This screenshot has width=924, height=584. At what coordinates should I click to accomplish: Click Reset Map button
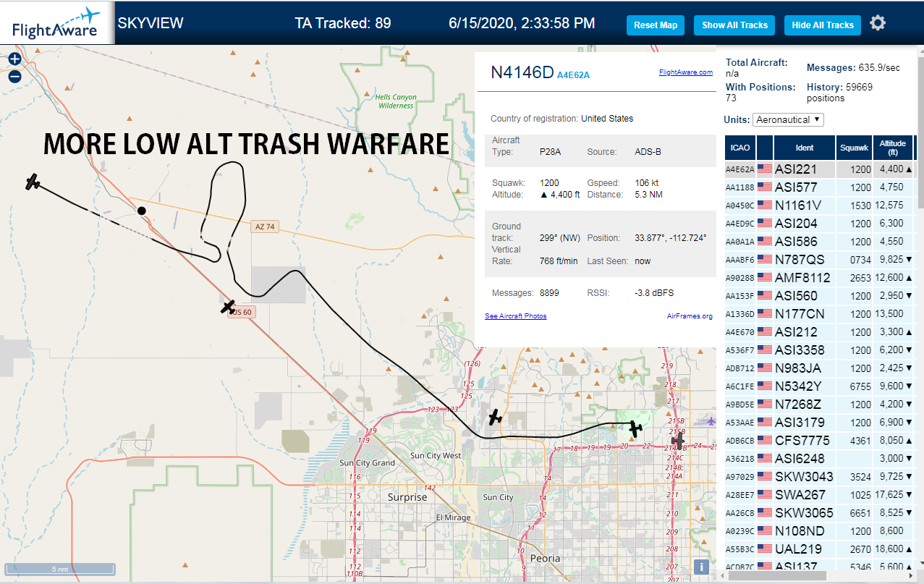[x=656, y=25]
